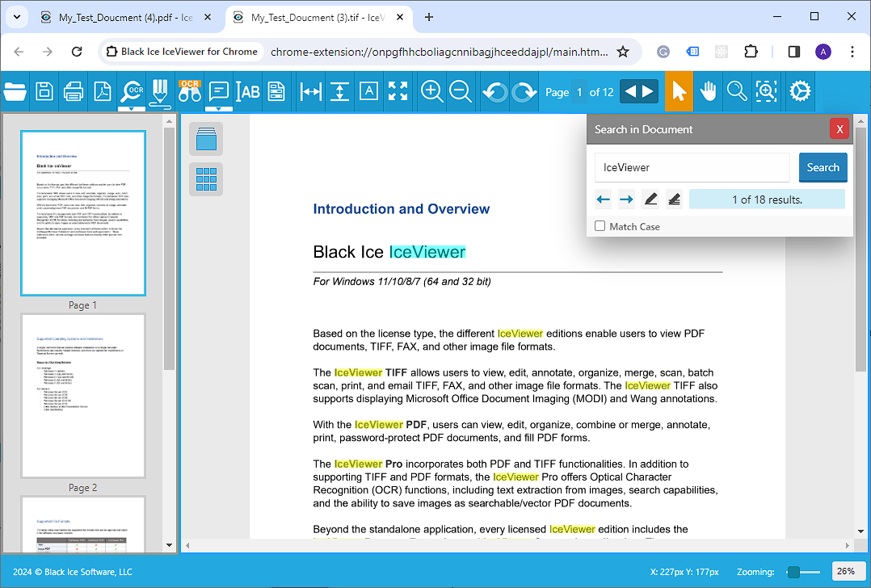Close the Search in Document panel

pyautogui.click(x=839, y=128)
